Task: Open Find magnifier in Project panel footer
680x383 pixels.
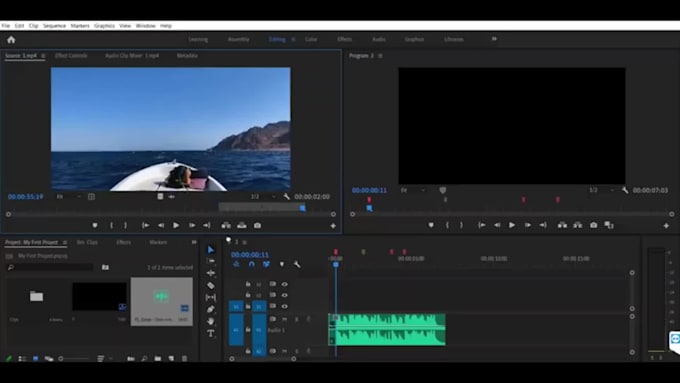Action: (x=144, y=358)
